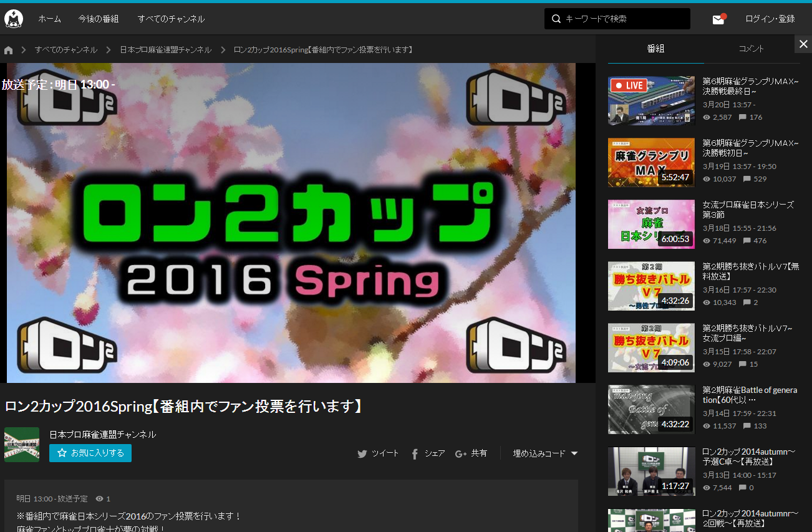
Task: Click 3月20日 13:57 - date text
Action: click(x=729, y=105)
